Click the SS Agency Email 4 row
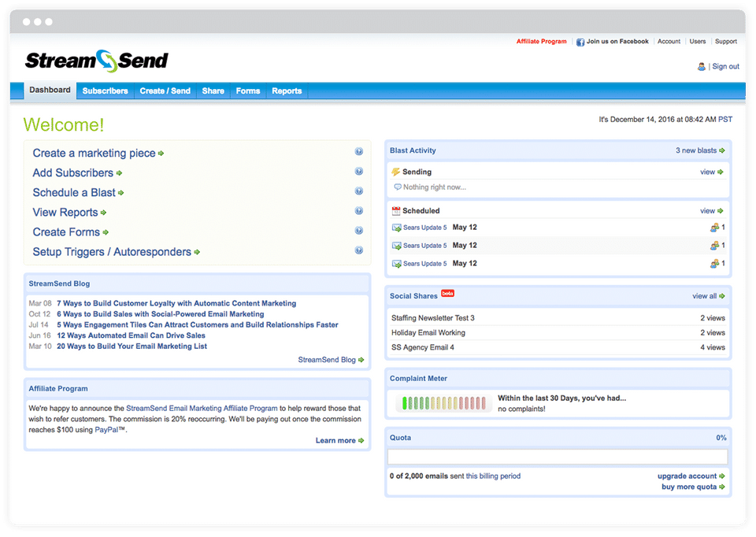 (x=558, y=347)
